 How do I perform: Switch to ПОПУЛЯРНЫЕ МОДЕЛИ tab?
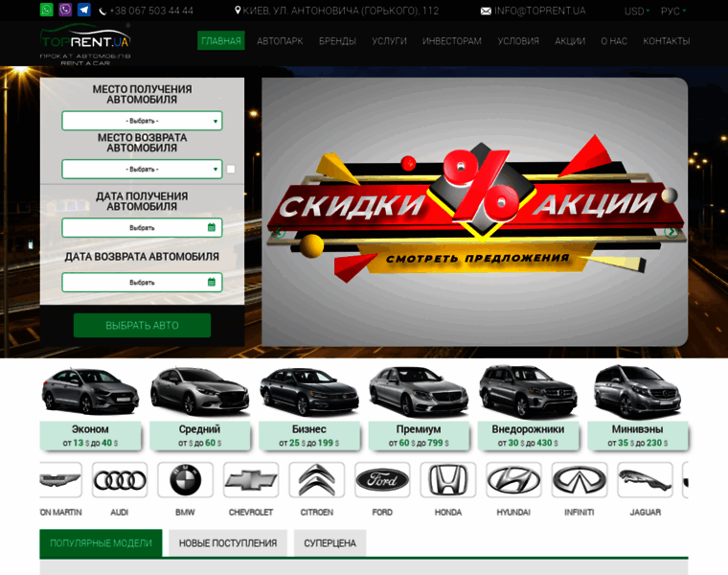pyautogui.click(x=101, y=543)
